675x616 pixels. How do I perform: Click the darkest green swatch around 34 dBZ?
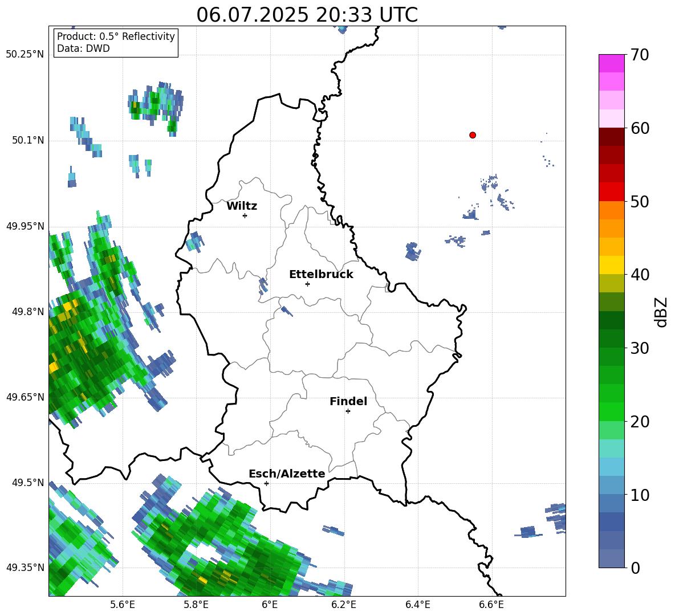(611, 320)
